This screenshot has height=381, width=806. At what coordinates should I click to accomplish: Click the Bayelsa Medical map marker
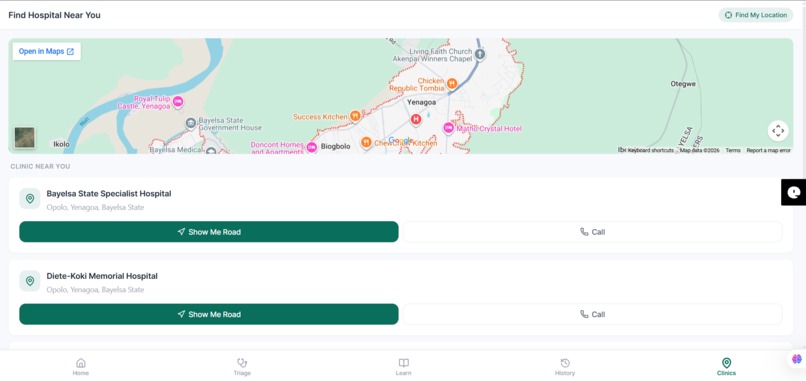point(211,151)
